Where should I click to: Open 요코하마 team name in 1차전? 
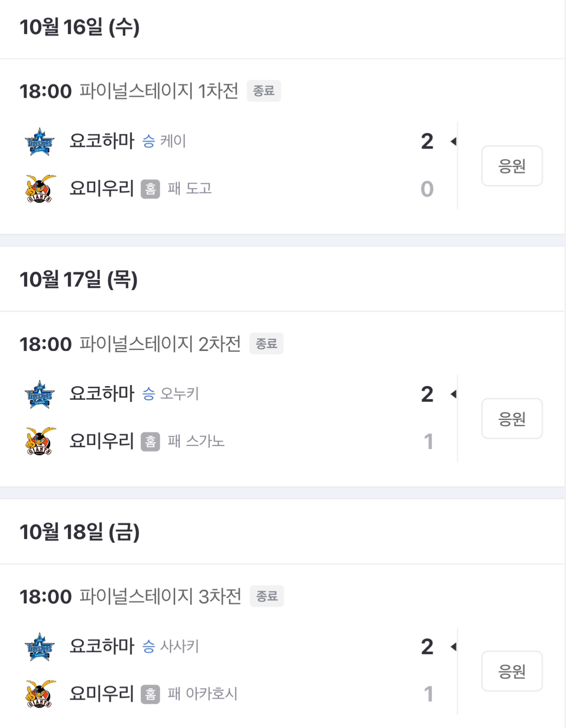[x=102, y=141]
